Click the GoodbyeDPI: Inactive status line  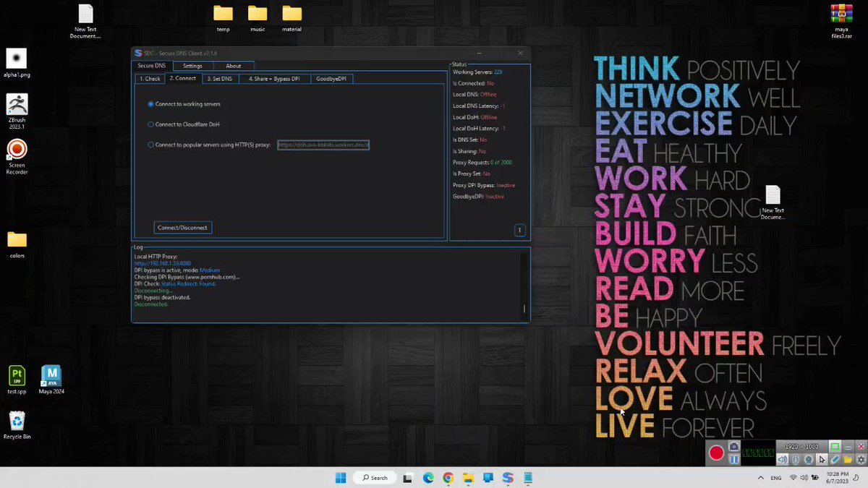tap(479, 197)
